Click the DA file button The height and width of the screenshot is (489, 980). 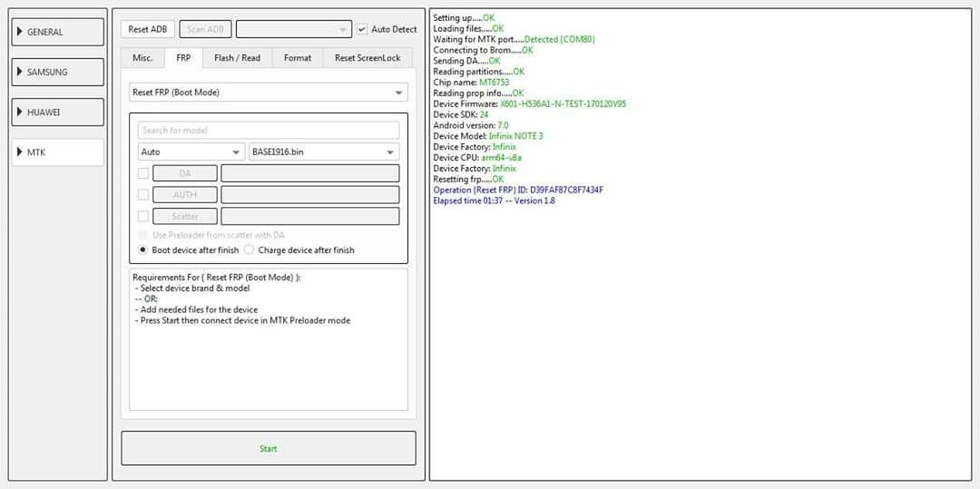pyautogui.click(x=185, y=173)
